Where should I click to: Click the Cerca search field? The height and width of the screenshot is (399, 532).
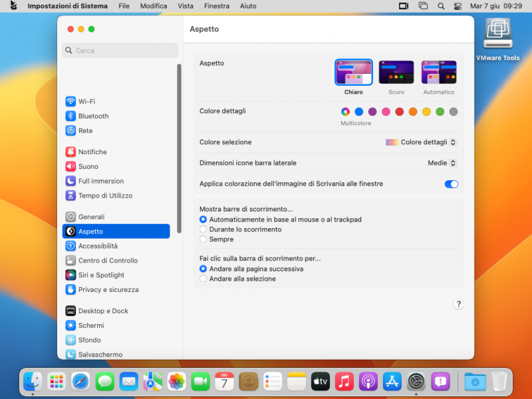120,51
